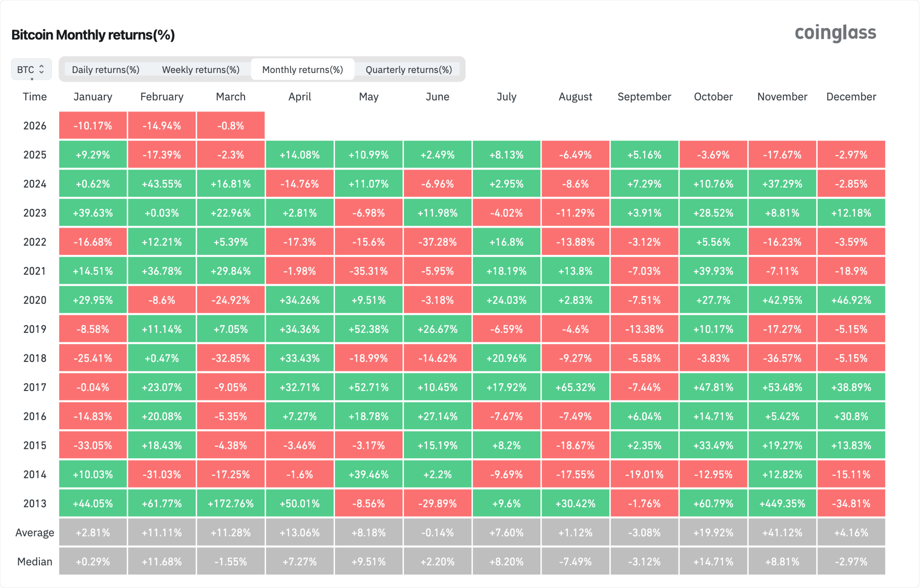Viewport: 920px width, 588px height.
Task: Select the Monthly returns(%) tab
Action: pos(302,69)
